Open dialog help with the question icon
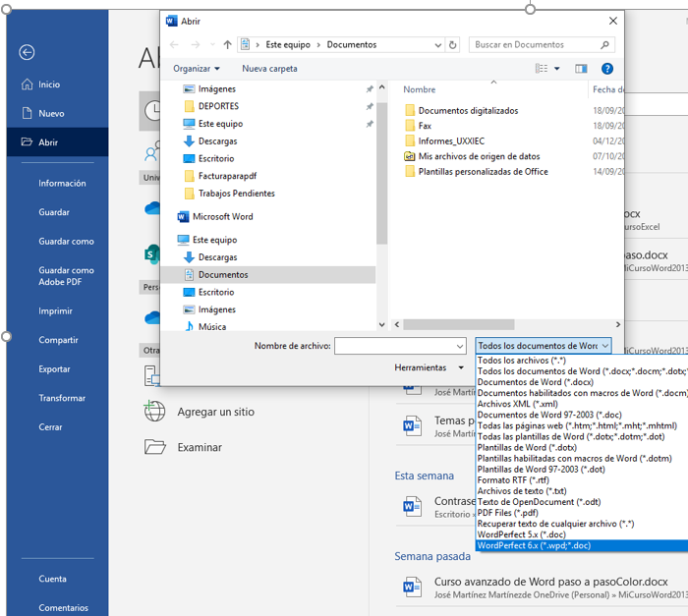 (x=607, y=69)
